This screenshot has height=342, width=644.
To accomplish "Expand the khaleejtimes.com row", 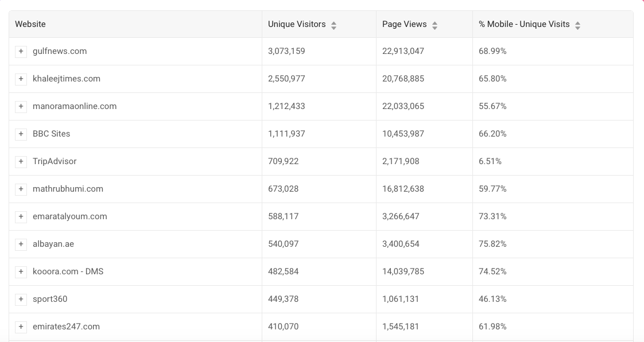I will click(x=21, y=79).
